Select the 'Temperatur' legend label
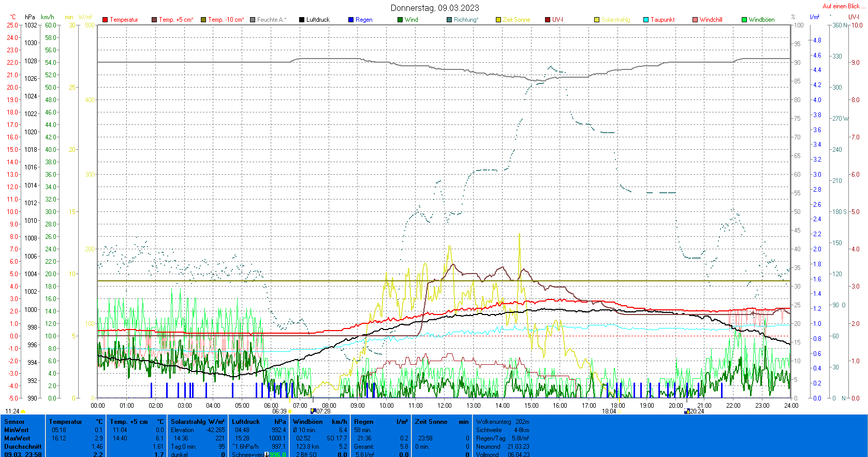The image size is (868, 457). pos(124,20)
